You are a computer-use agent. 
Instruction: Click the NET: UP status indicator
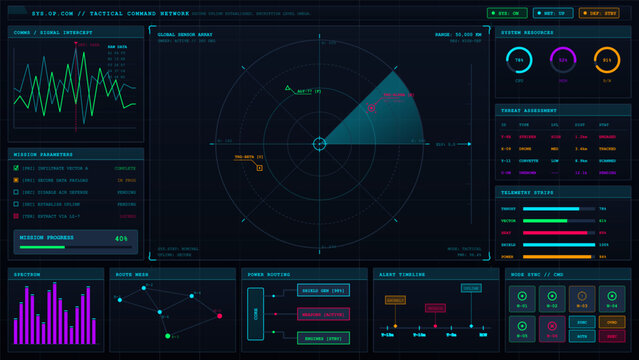[553, 13]
